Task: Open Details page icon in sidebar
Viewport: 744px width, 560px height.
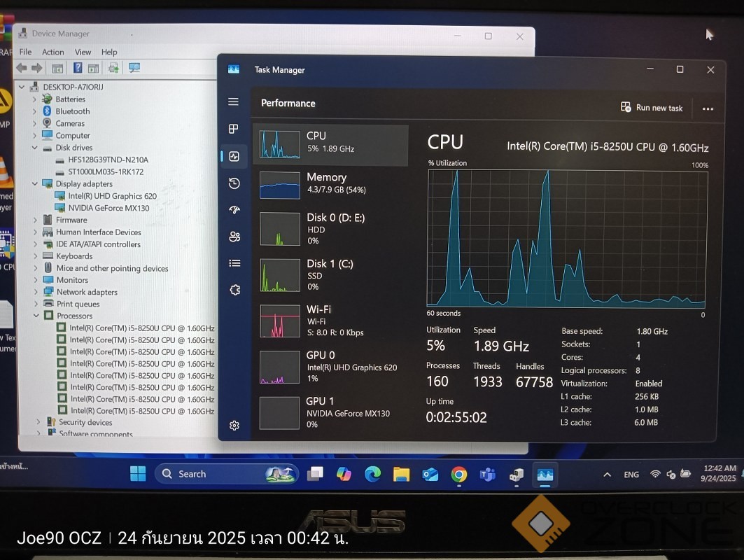Action: (x=234, y=263)
